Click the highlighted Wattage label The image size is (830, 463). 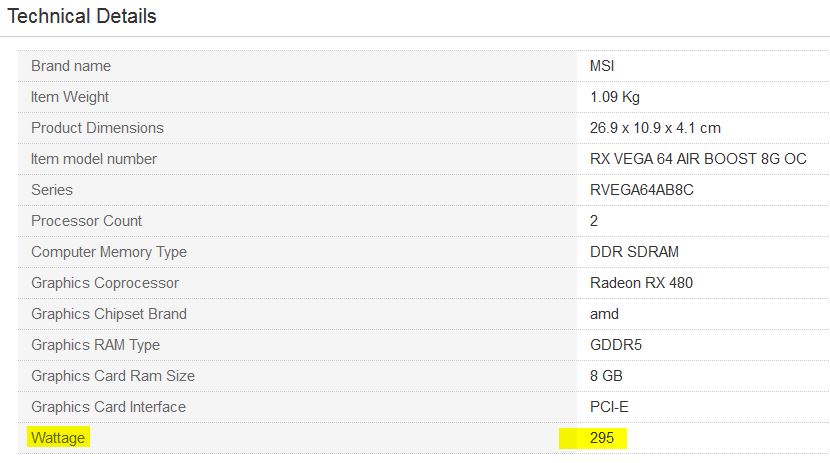58,438
